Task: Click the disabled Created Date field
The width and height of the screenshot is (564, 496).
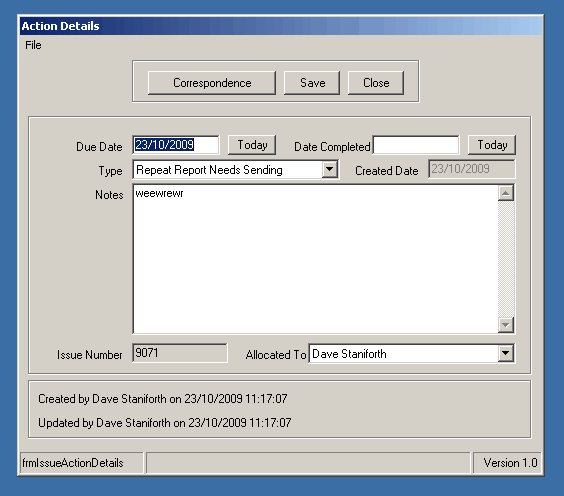Action: tap(472, 169)
